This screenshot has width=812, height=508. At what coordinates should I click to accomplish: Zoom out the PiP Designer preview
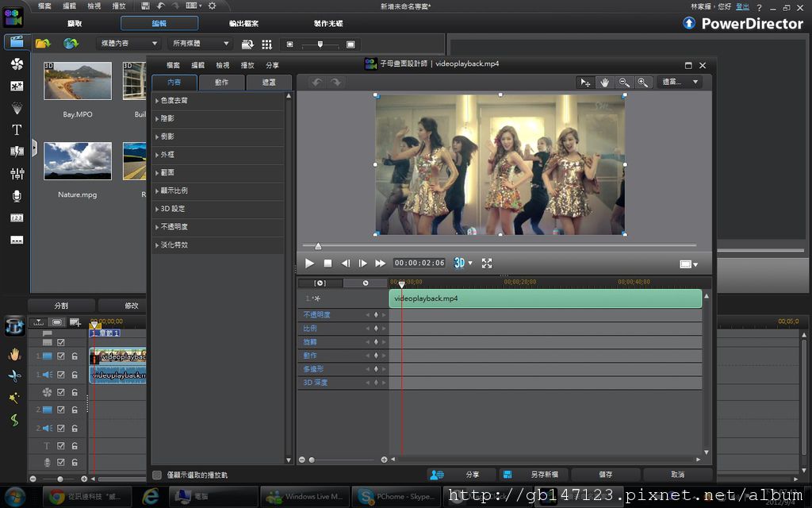(x=623, y=82)
